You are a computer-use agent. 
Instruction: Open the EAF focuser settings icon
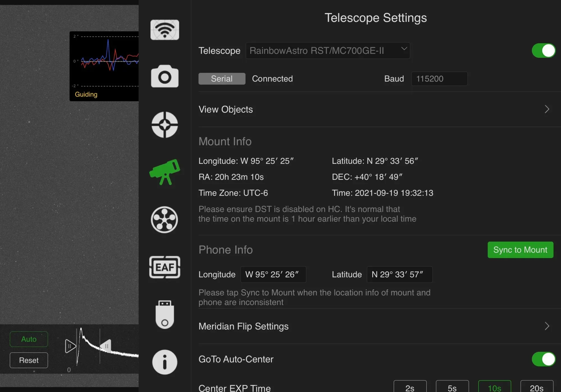coord(165,267)
